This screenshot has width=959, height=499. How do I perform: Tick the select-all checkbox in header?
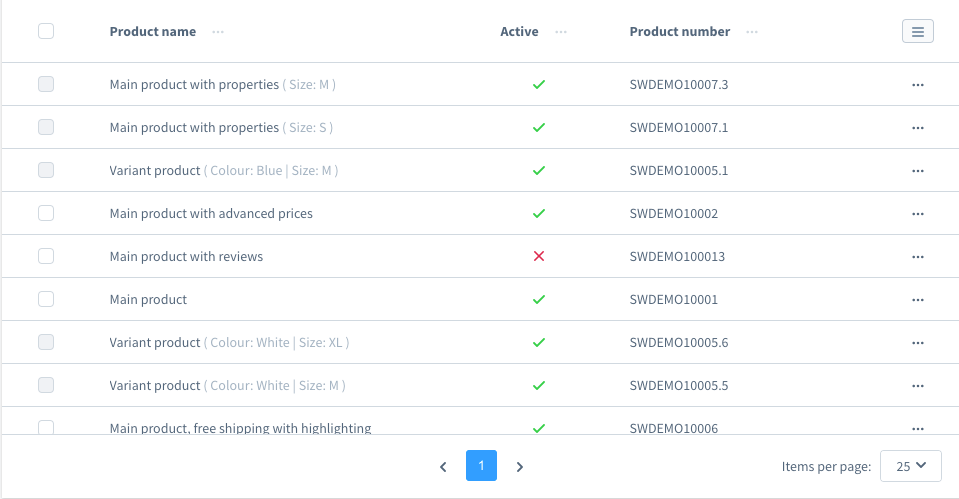pyautogui.click(x=46, y=31)
